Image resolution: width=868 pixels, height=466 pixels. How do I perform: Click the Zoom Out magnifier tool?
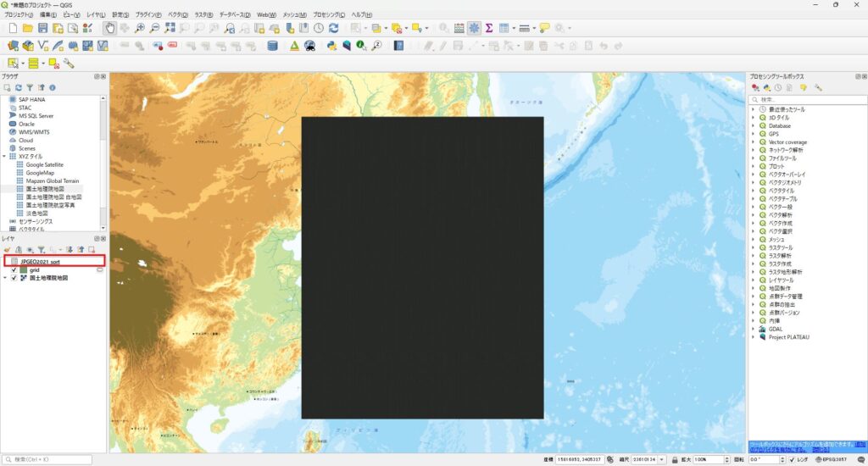click(154, 28)
